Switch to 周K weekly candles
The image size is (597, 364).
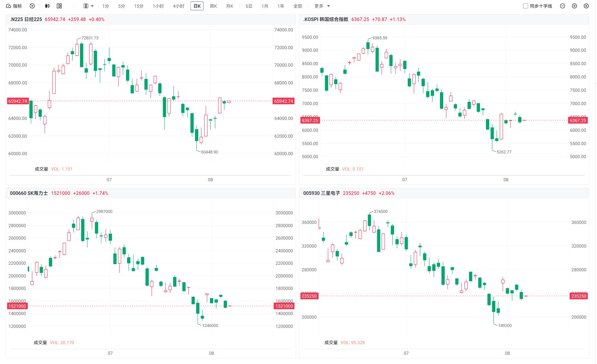pyautogui.click(x=213, y=6)
